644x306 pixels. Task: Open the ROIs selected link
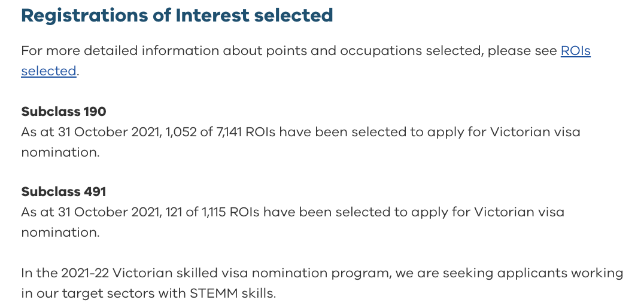pos(575,51)
